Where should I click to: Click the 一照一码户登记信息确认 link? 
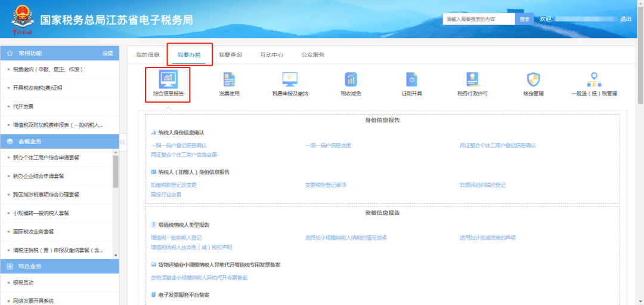click(179, 146)
